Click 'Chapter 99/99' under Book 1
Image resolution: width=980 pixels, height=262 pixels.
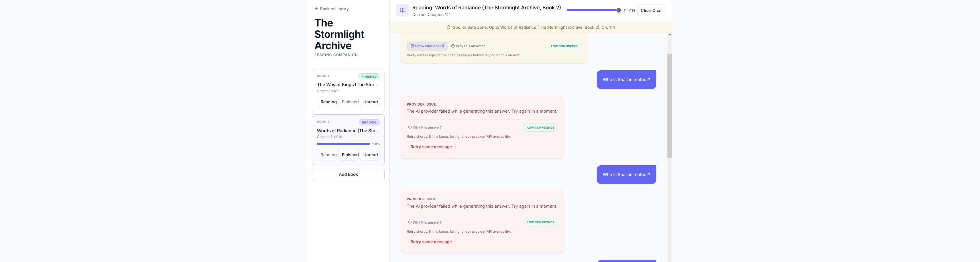pos(329,91)
